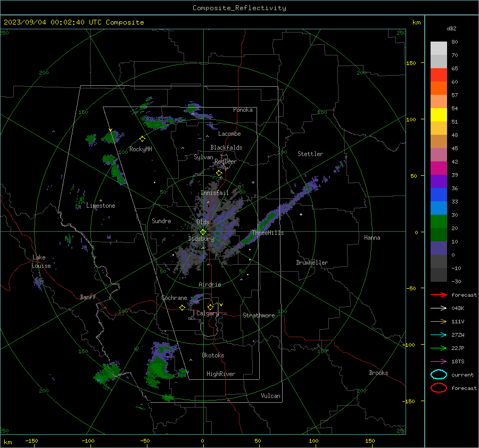Click the yellow diamond marker near RockyMH
Viewport: 479px width, 448px height.
pyautogui.click(x=142, y=139)
